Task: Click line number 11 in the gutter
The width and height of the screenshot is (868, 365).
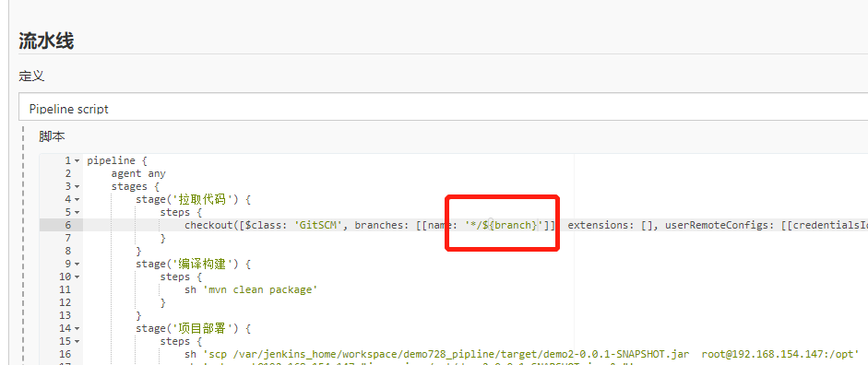Action: coord(65,289)
